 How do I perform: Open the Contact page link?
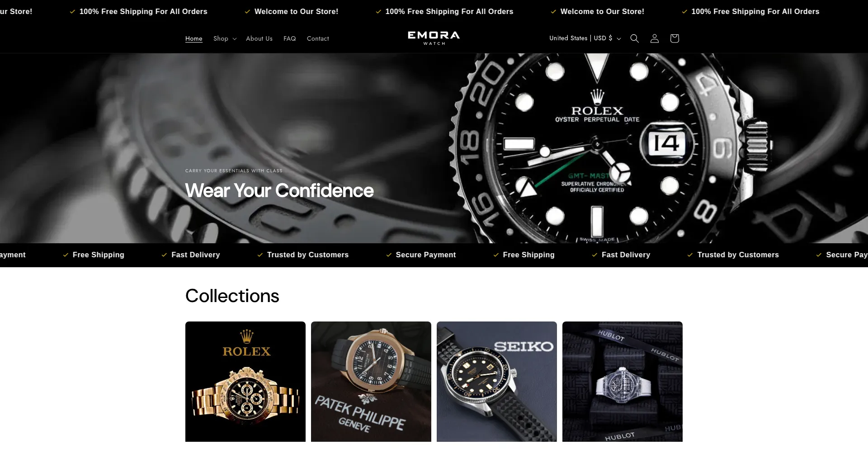coord(318,38)
